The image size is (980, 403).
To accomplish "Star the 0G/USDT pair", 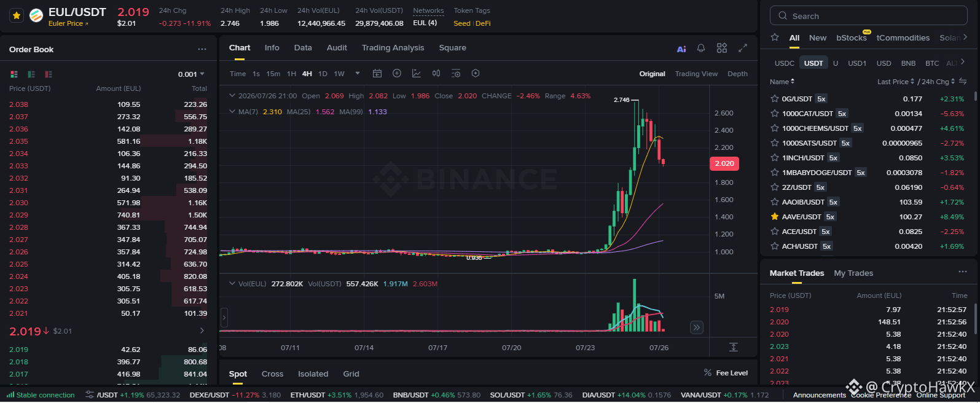I will [775, 99].
